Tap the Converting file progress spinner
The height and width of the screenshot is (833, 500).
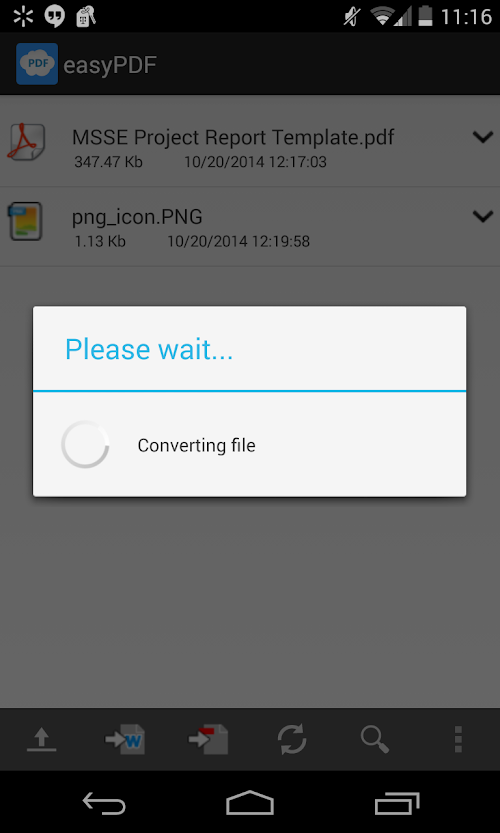tap(85, 445)
